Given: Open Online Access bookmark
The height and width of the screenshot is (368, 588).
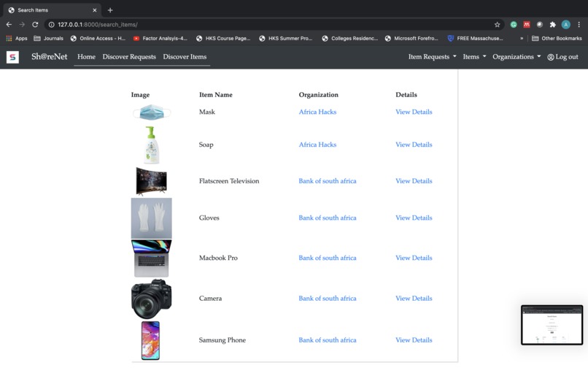Looking at the screenshot, I should click(98, 38).
